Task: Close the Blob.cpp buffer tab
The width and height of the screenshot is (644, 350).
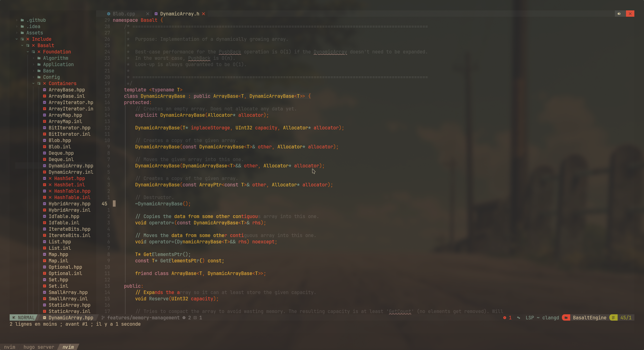Action: click(x=148, y=14)
